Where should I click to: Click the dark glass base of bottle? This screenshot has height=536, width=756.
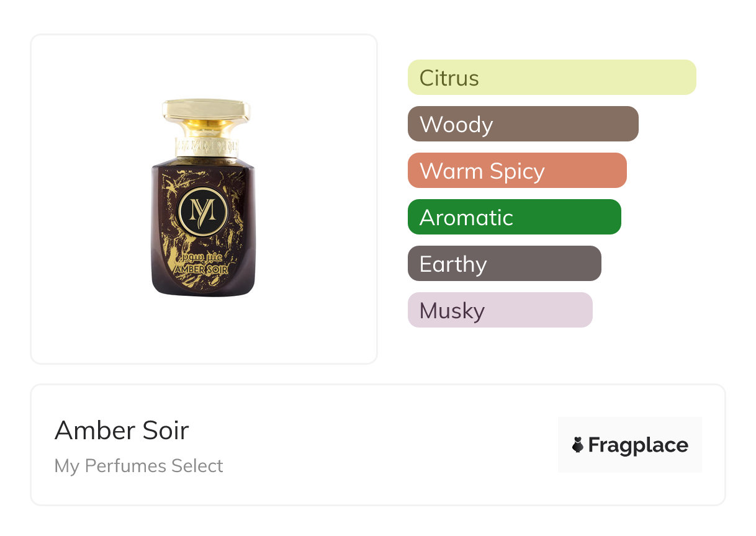click(x=204, y=285)
